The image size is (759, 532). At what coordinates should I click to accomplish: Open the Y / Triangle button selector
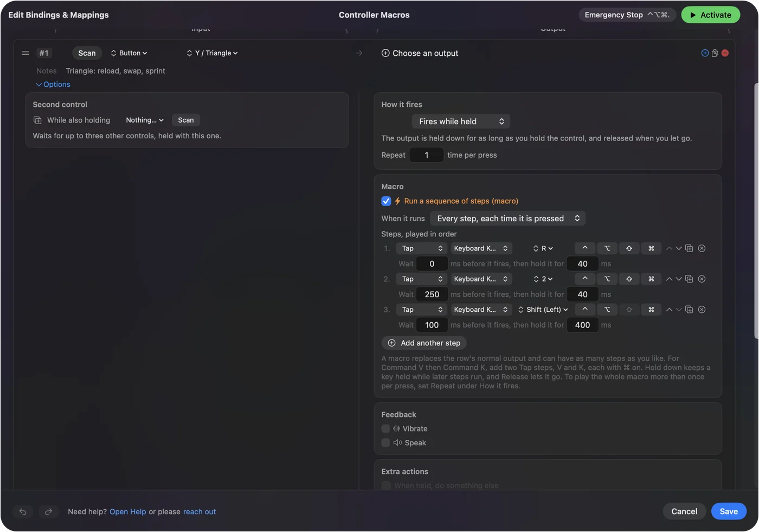coord(212,53)
